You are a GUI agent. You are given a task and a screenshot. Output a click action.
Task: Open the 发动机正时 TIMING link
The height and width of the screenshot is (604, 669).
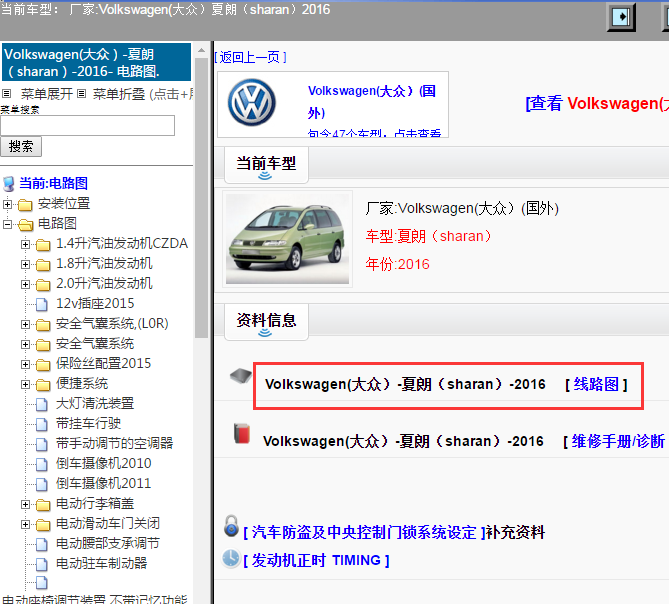coord(316,560)
